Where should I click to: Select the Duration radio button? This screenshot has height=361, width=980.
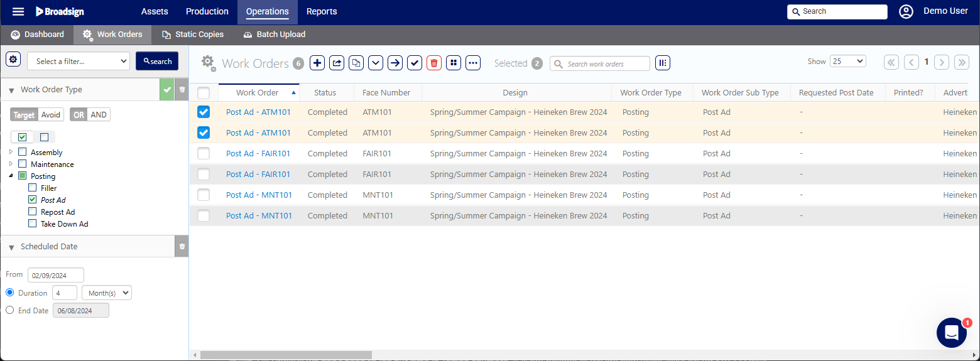pos(9,293)
